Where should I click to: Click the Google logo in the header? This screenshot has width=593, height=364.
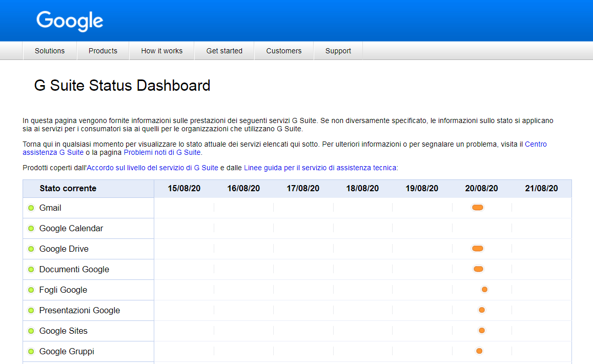tap(69, 21)
